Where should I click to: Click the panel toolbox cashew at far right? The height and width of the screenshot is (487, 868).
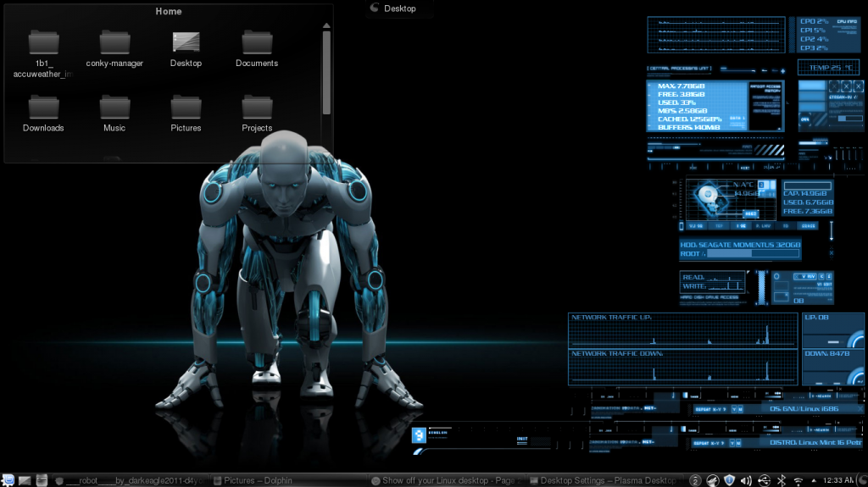(x=862, y=480)
